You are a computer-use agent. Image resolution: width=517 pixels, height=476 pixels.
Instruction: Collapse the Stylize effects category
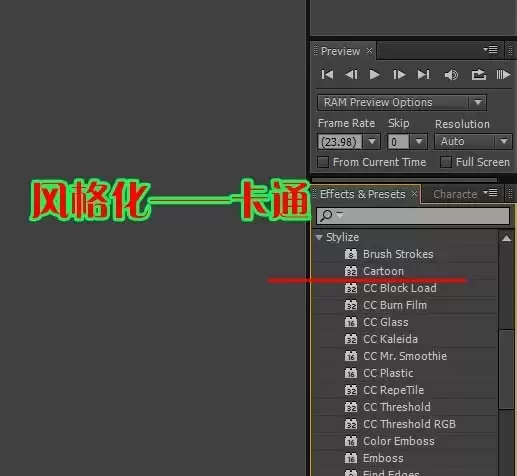pos(319,237)
